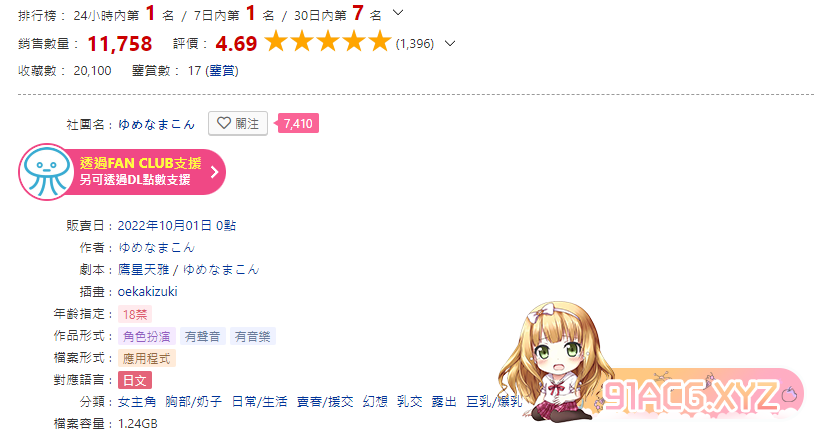Click the chibi girl mascot image
Viewport: 836px width, 444px height.
point(554,361)
